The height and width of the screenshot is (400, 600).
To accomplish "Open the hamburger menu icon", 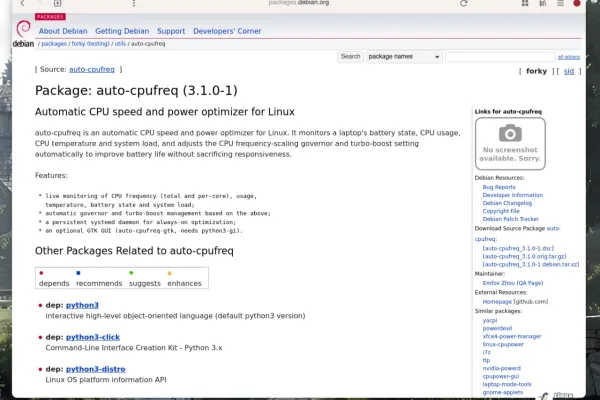I will tap(560, 3).
